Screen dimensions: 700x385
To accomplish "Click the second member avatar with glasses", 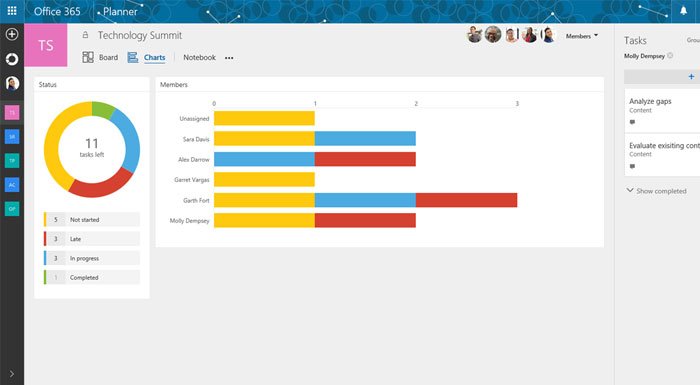I will coord(493,35).
